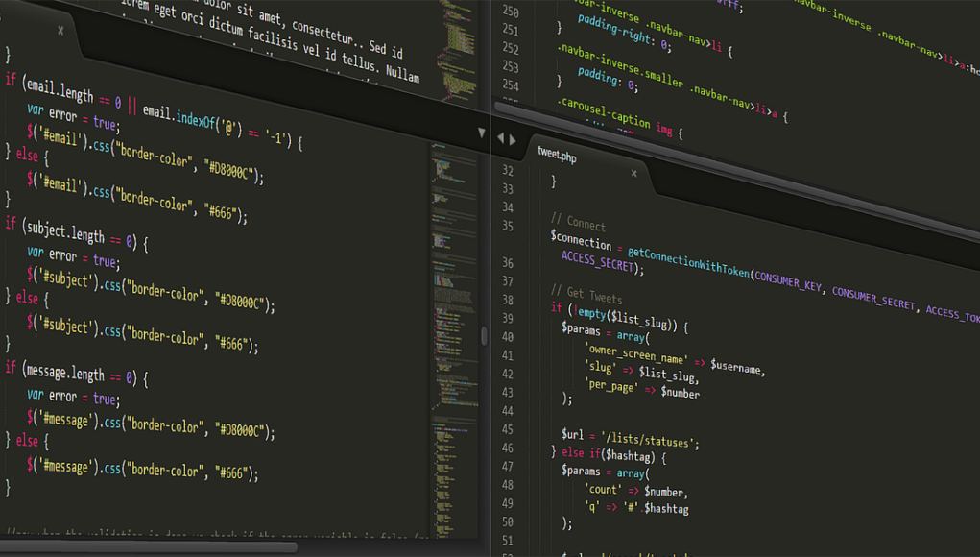Click the "border-color" string for #message
Viewport: 980px width, 557px height.
click(165, 426)
